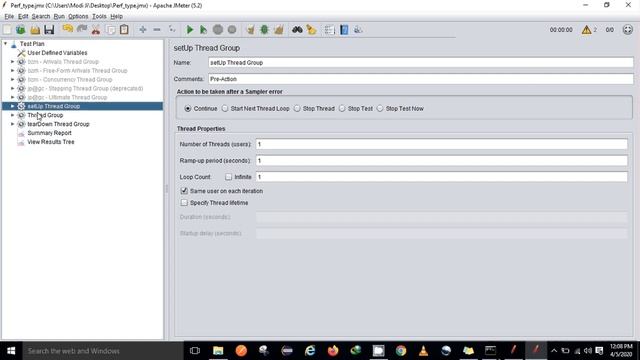Enable Specify Thread lifetime checkbox
Image resolution: width=640 pixels, height=360 pixels.
184,202
